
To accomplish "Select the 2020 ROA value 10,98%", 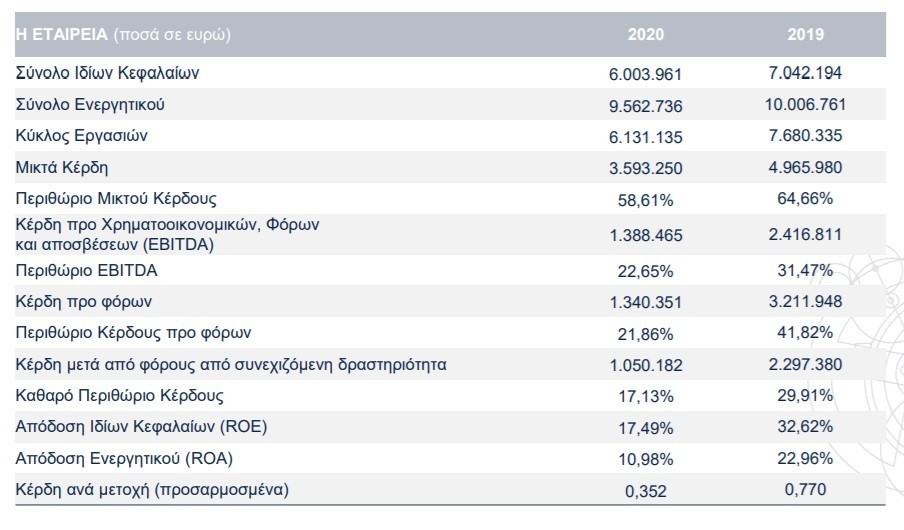I will pyautogui.click(x=646, y=460).
